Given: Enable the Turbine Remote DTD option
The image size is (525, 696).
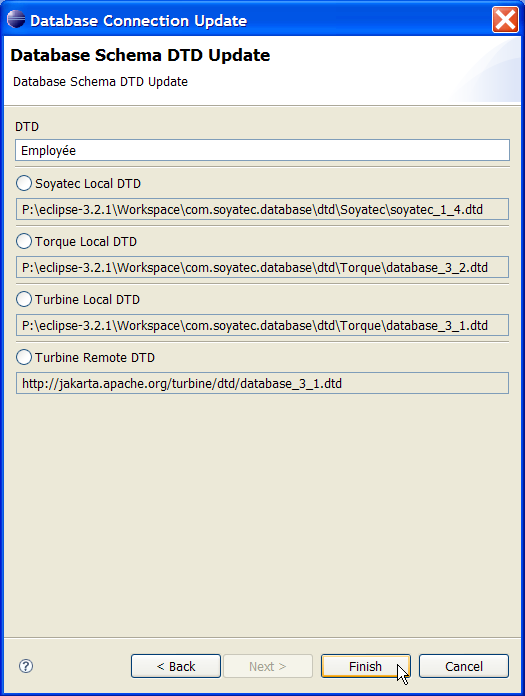Looking at the screenshot, I should [24, 357].
